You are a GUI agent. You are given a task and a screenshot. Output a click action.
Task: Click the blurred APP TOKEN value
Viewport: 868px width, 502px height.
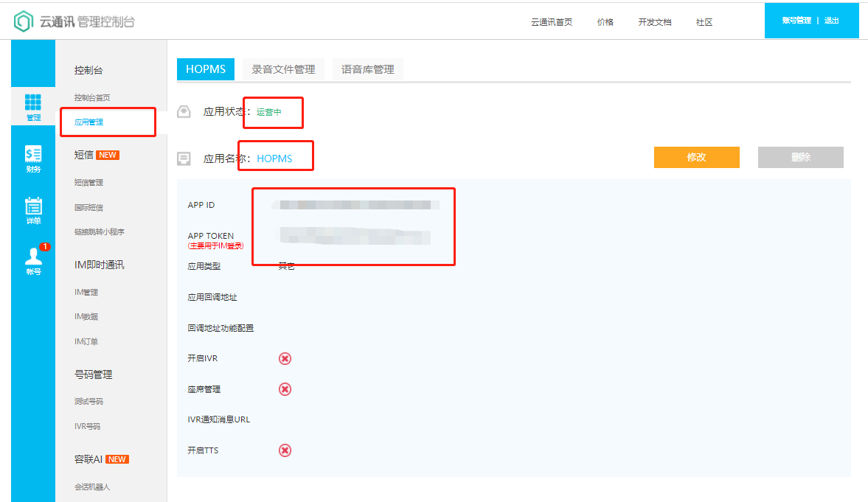(x=355, y=236)
